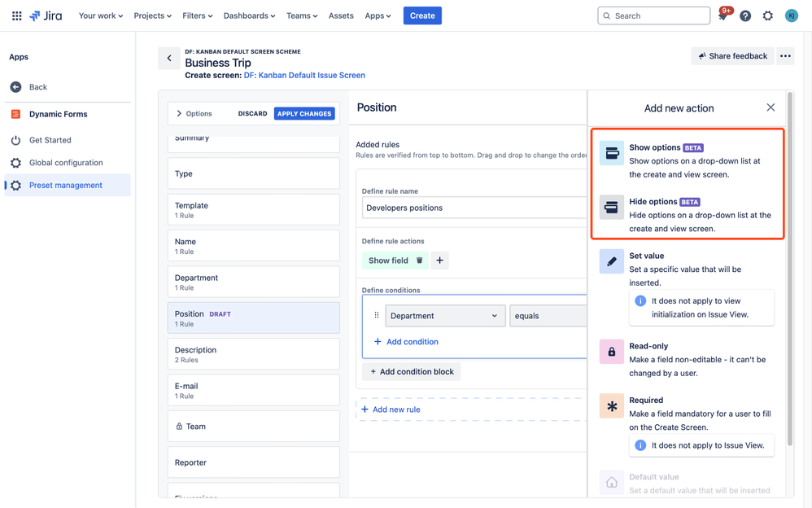
Task: Click Show options BETA heading
Action: coord(666,147)
